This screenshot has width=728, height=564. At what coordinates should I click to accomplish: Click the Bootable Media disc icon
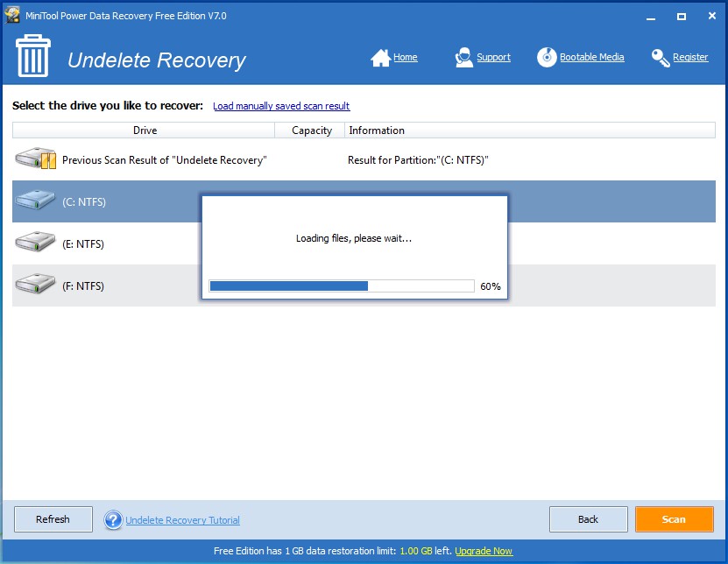[547, 58]
